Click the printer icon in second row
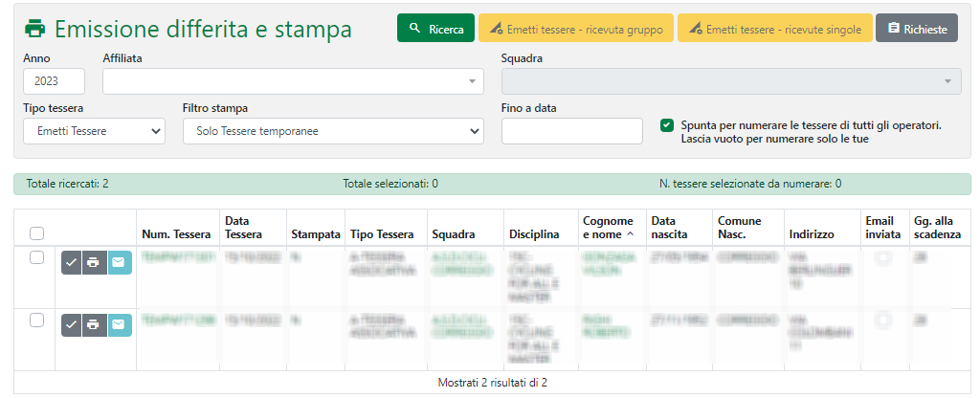The image size is (980, 398). coord(93,325)
